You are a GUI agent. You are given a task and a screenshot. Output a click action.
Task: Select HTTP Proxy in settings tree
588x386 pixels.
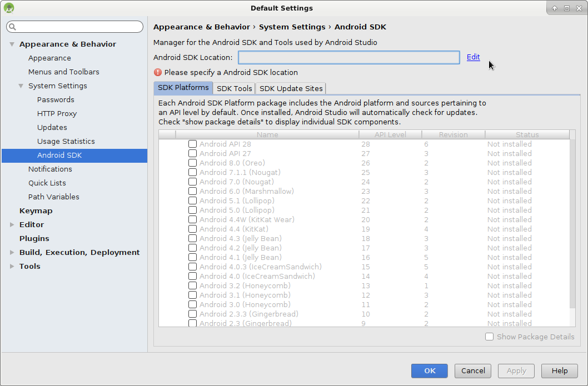57,114
